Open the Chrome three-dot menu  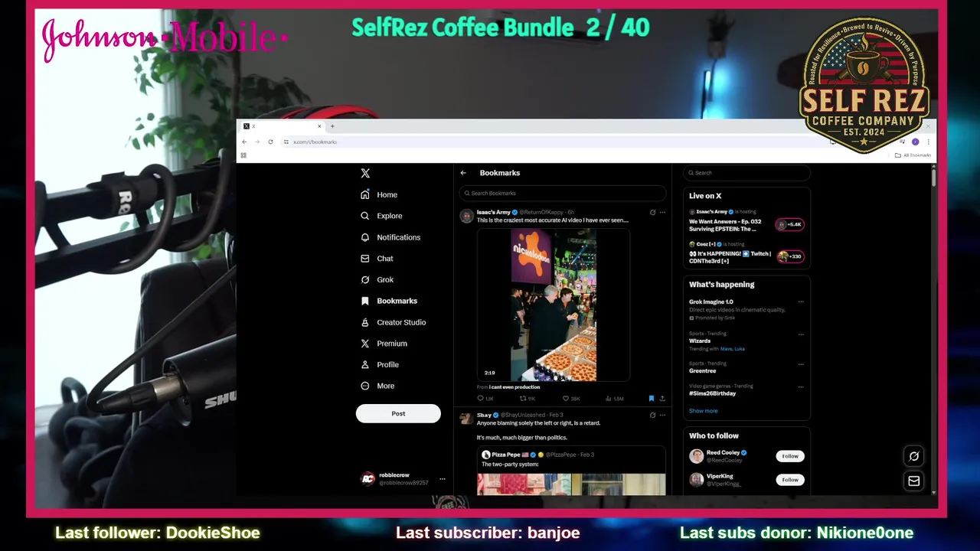tap(929, 142)
